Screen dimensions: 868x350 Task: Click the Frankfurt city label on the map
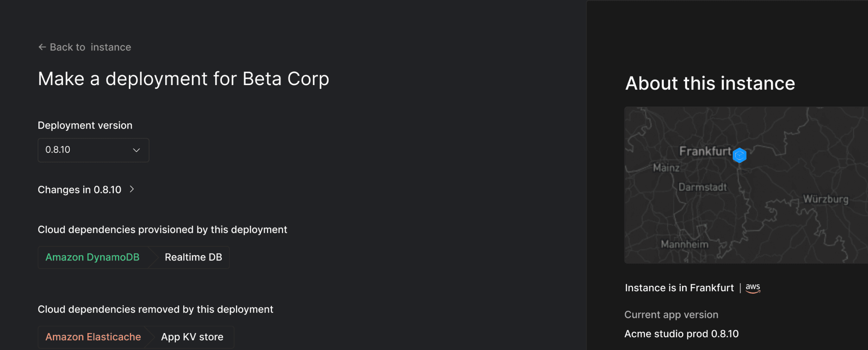pos(705,151)
